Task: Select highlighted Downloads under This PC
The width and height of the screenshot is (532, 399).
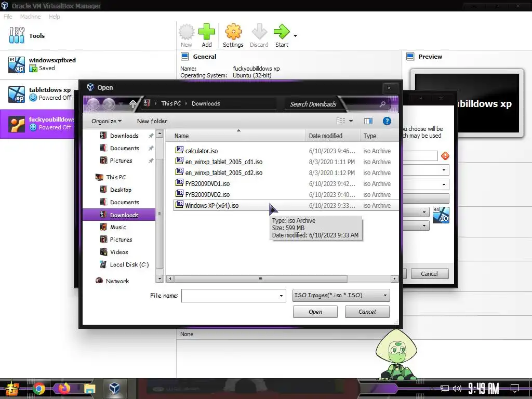Action: [x=119, y=215]
